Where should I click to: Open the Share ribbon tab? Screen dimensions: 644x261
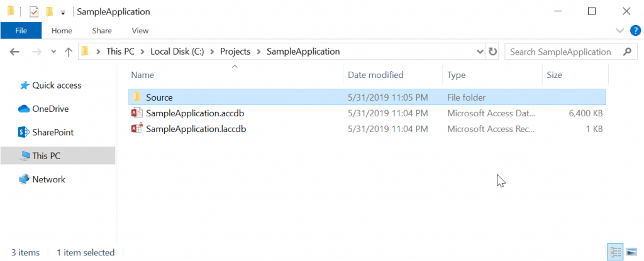[x=102, y=31]
